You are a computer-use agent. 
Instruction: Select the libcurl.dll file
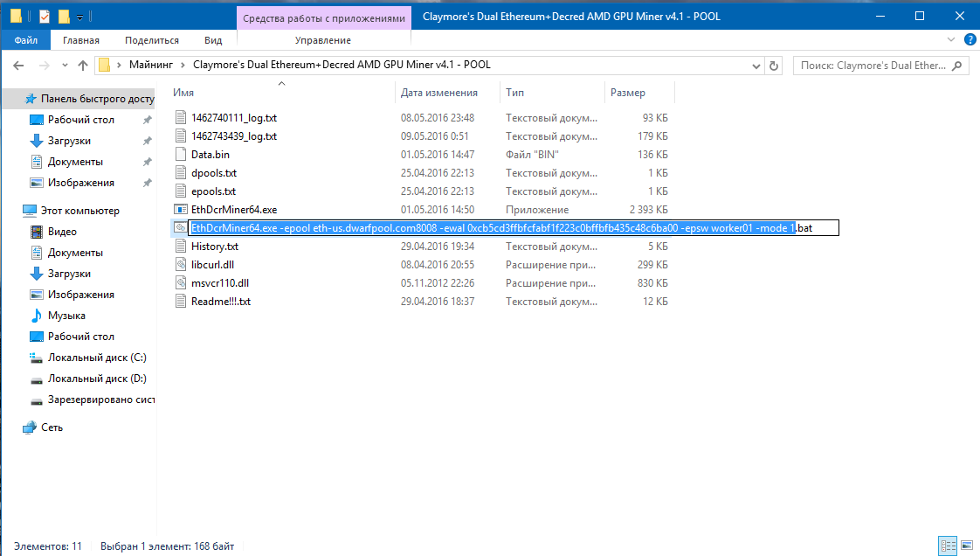click(x=212, y=265)
